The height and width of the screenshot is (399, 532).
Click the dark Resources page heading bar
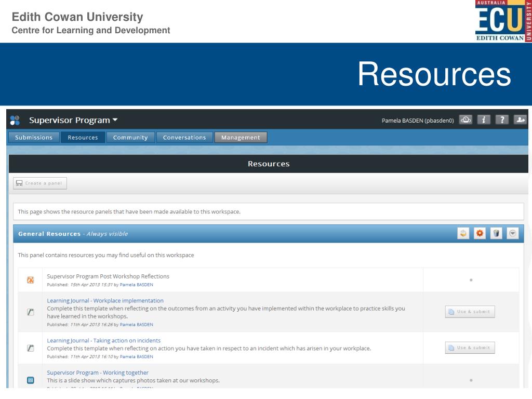coord(269,164)
